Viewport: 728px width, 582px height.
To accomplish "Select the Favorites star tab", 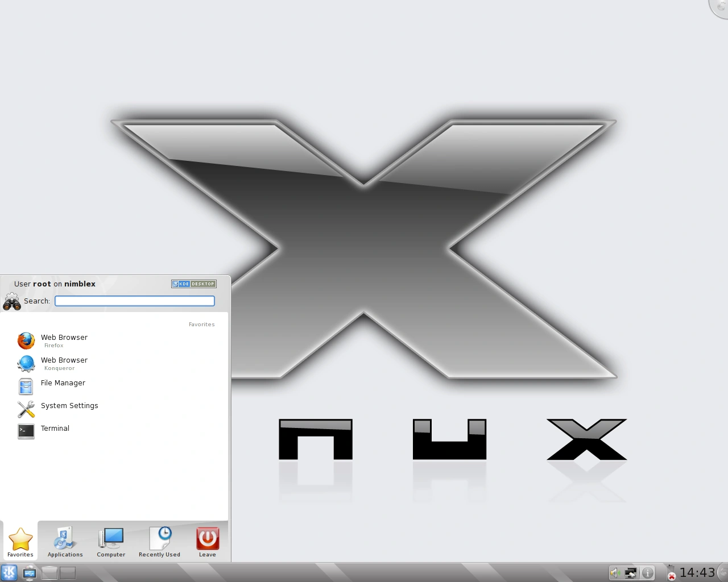I will (20, 541).
